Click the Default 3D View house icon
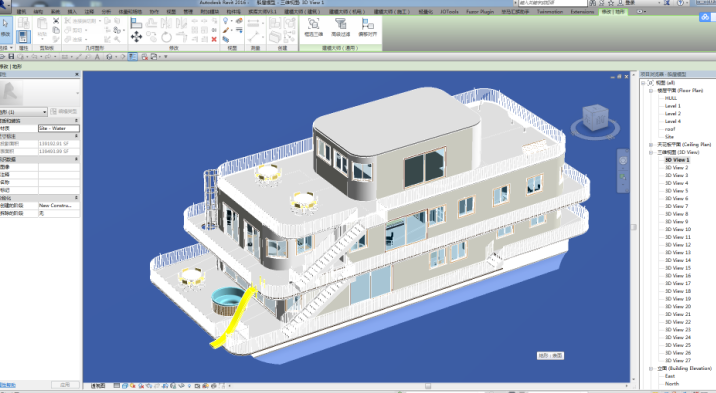 point(109,57)
